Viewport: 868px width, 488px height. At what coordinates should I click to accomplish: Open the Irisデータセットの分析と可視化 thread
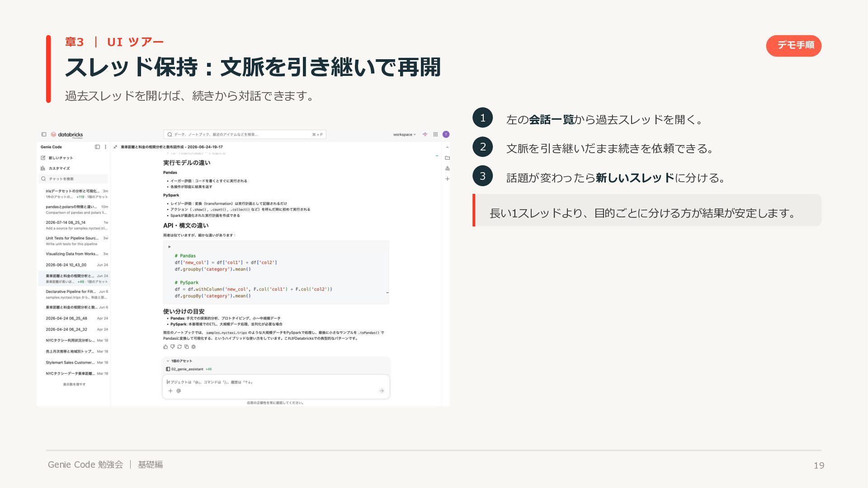coord(75,194)
